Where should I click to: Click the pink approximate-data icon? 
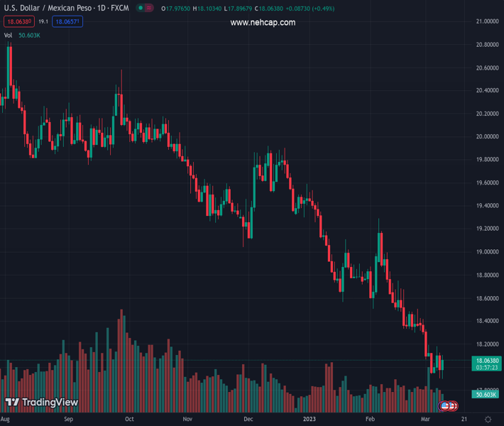coord(149,8)
